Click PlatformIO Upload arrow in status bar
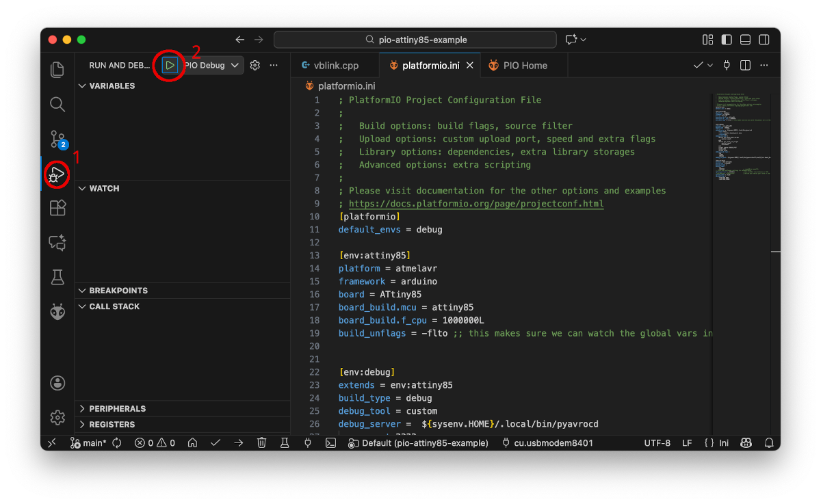This screenshot has height=504, width=821. (238, 443)
